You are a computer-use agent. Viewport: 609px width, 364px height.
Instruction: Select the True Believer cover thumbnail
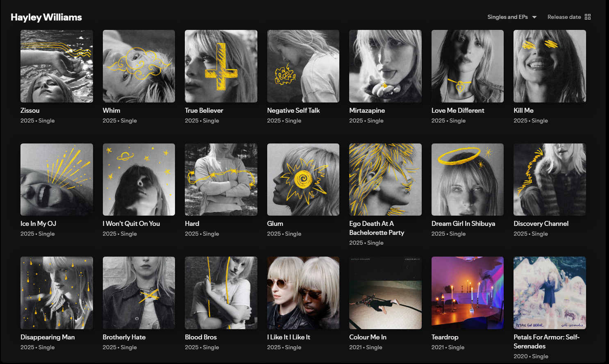221,66
